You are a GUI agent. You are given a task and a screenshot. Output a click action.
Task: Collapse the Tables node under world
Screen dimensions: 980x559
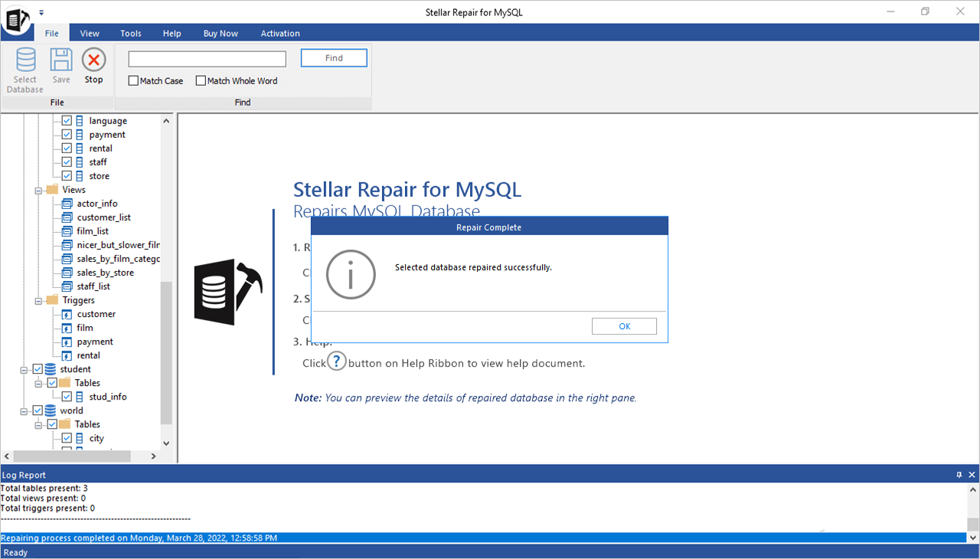(x=39, y=424)
